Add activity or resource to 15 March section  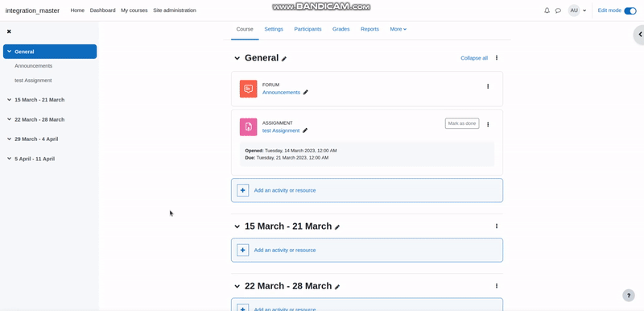pyautogui.click(x=367, y=250)
